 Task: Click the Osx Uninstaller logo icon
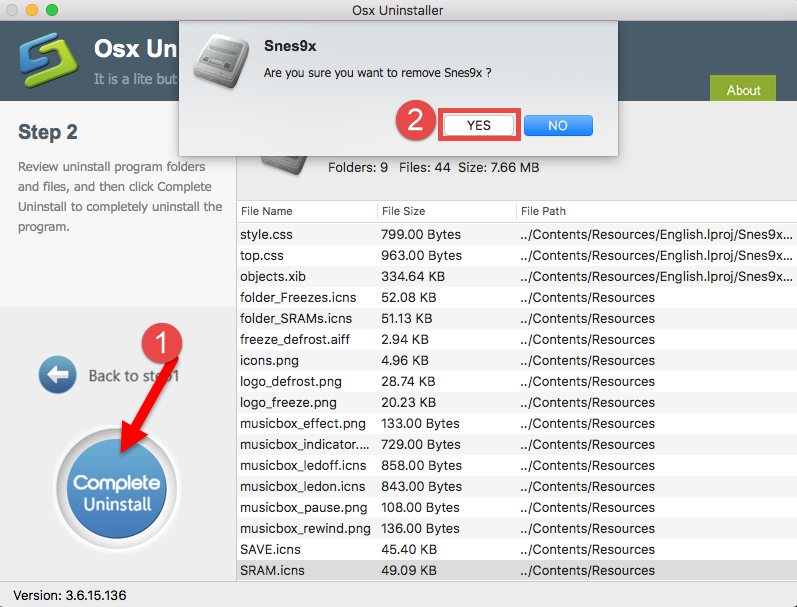49,59
